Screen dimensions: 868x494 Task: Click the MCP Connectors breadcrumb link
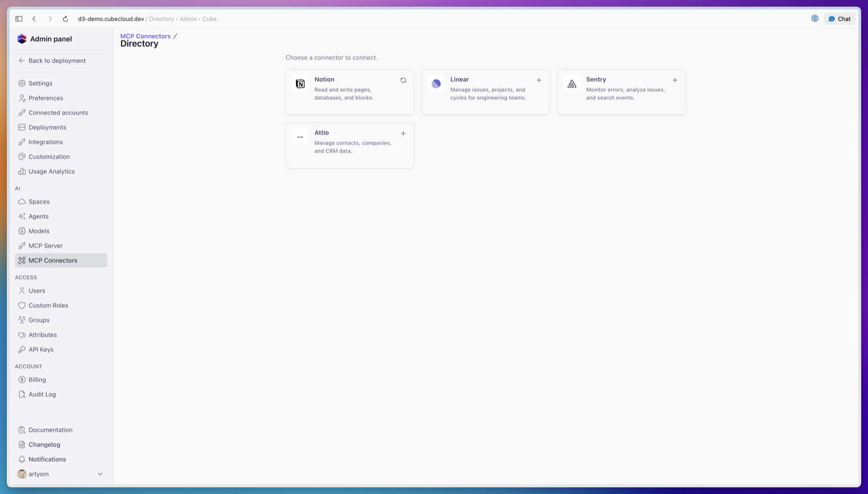tap(145, 36)
